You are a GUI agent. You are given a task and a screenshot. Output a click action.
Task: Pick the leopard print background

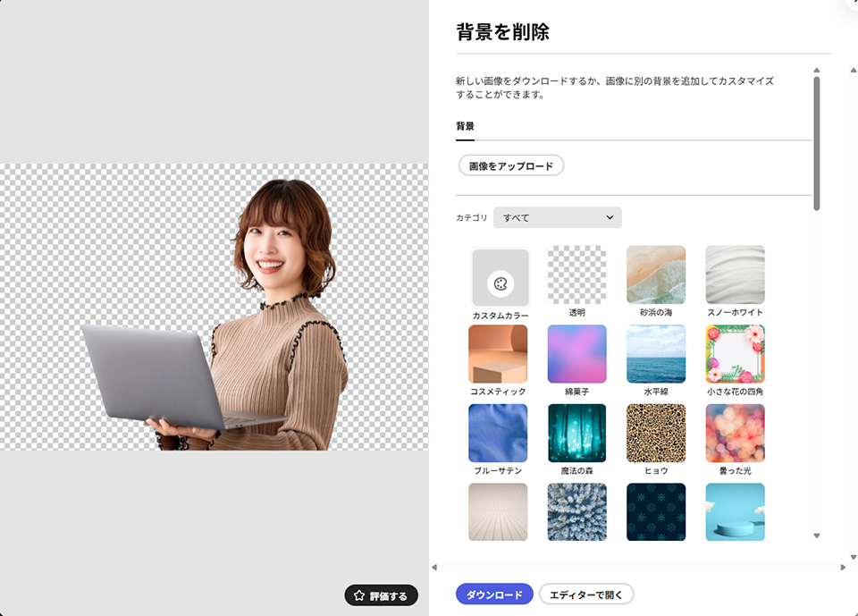[x=656, y=434]
